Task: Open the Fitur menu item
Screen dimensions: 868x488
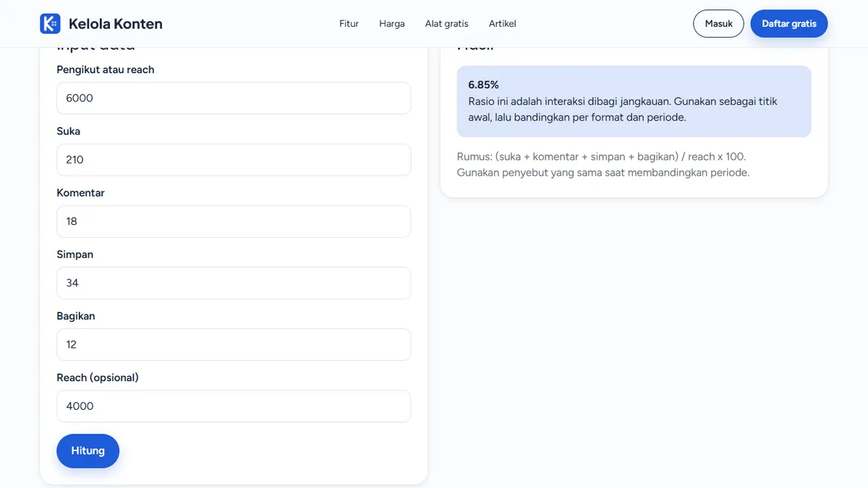Action: pos(349,23)
